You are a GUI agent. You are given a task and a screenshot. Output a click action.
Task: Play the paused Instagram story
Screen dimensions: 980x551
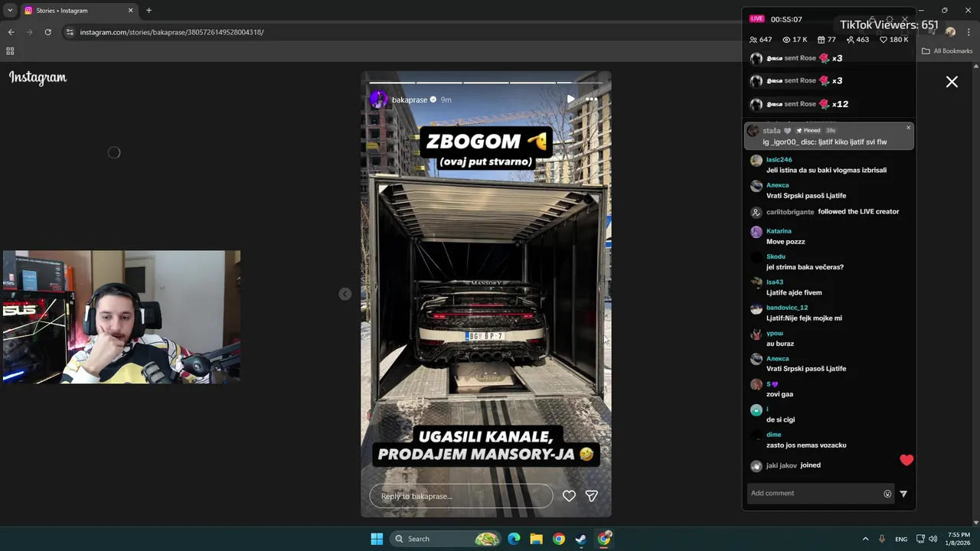click(570, 99)
